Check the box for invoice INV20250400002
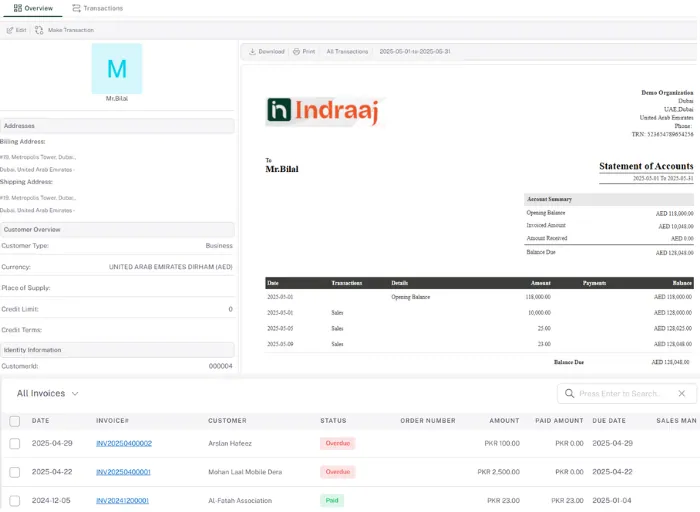Viewport: 700px width, 512px height. [14, 443]
